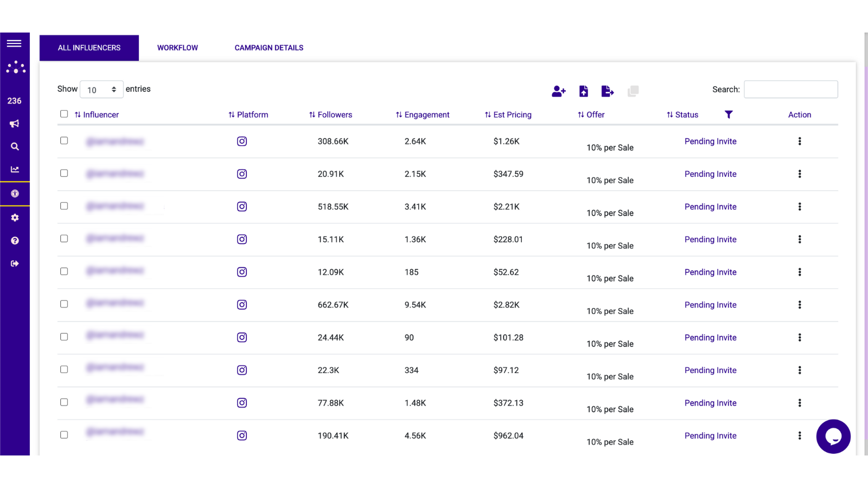Viewport: 868px width, 488px height.
Task: Switch to the Campaign Details tab
Action: [x=269, y=48]
